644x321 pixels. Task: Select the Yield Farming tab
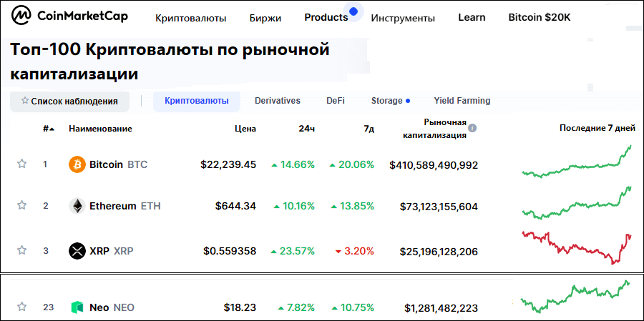click(462, 101)
